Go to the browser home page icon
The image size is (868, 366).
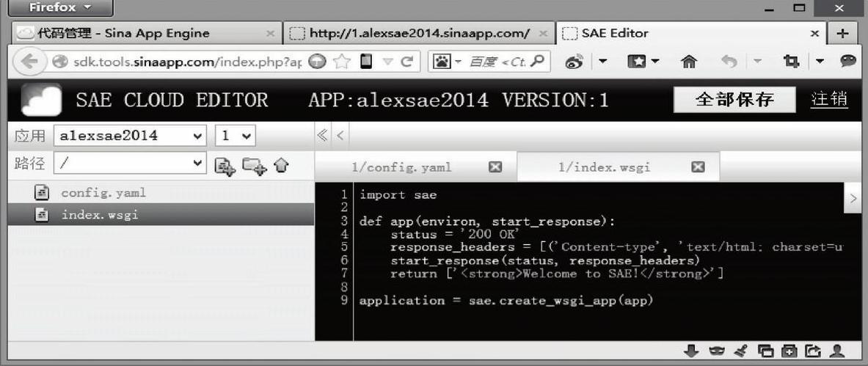click(x=689, y=62)
